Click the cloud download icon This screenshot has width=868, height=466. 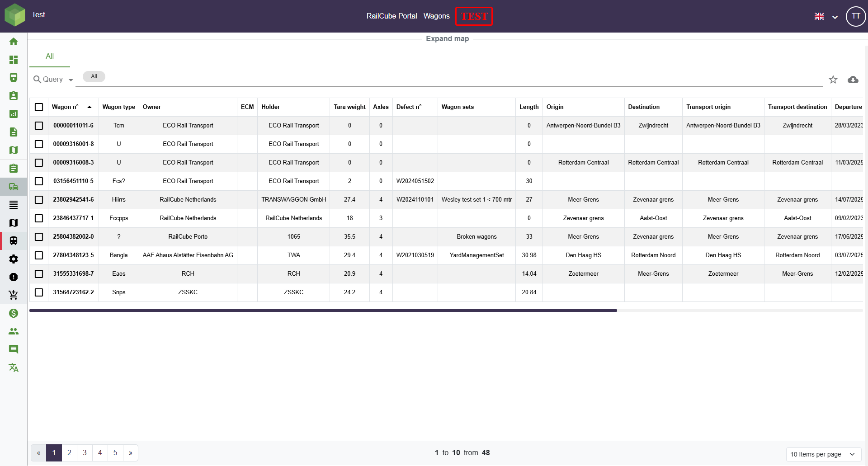coord(853,80)
